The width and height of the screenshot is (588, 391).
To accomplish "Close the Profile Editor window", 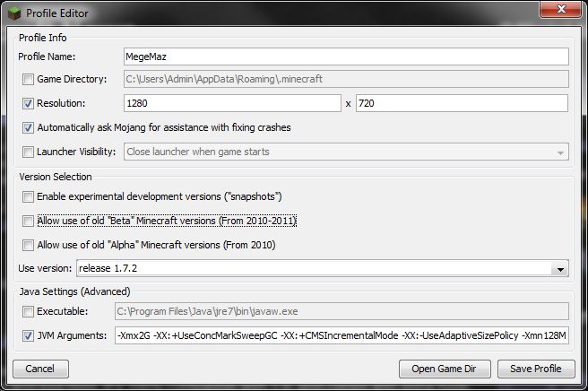I will click(561, 9).
